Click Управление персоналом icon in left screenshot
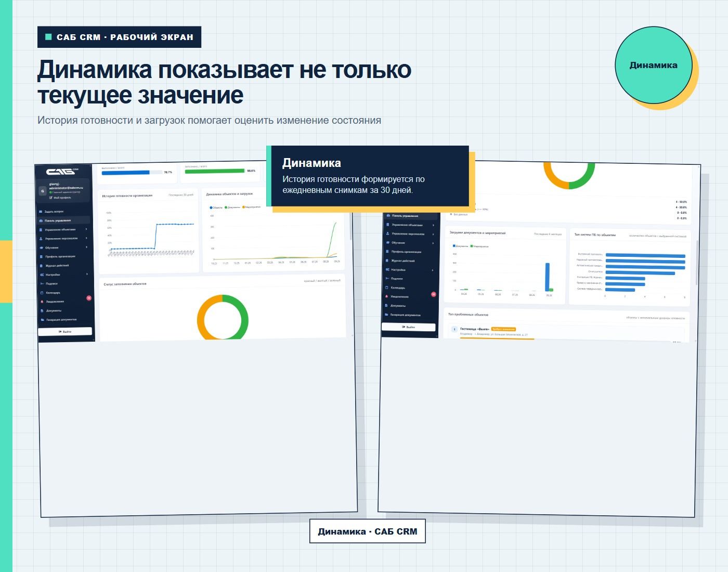 pos(41,239)
